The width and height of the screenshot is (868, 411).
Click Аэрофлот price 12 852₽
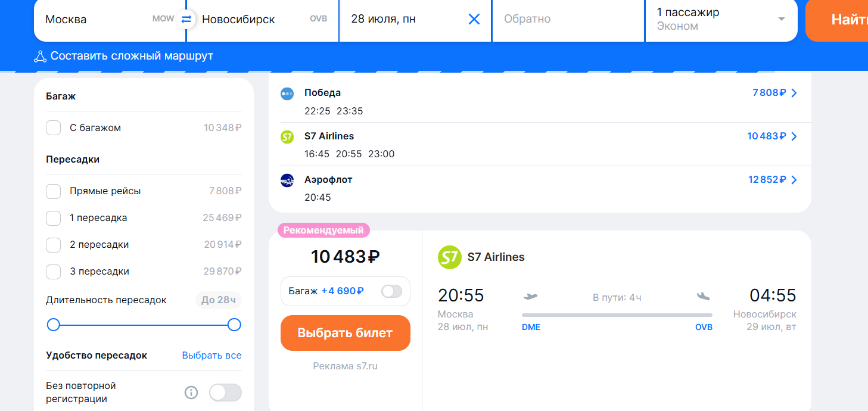767,180
